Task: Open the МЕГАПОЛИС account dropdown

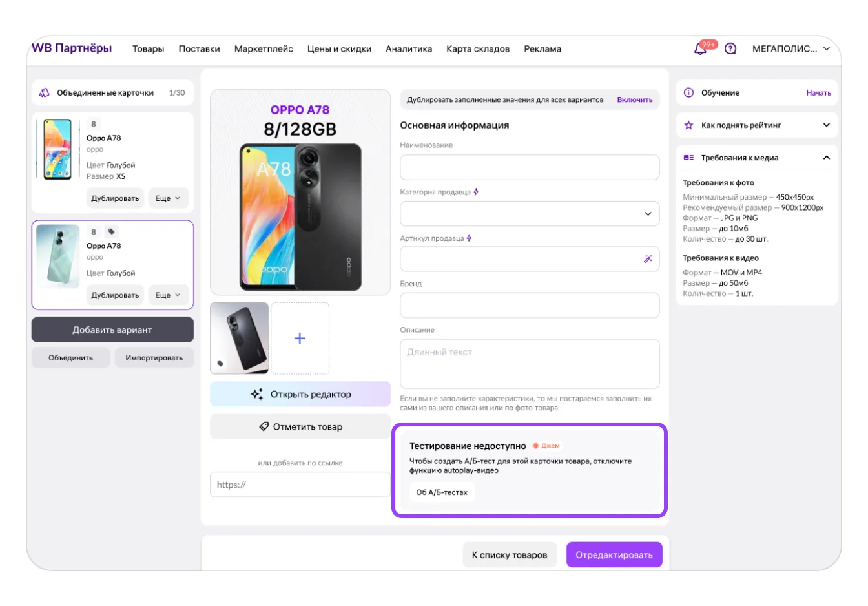Action: [791, 49]
